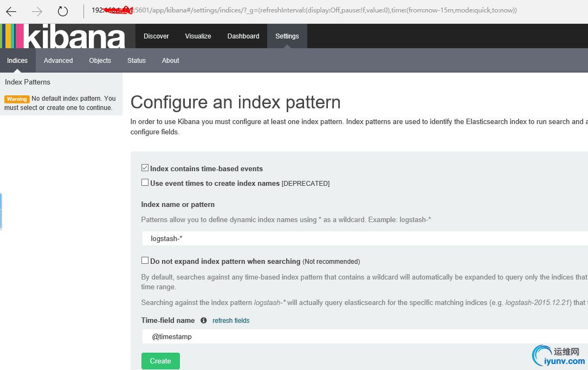Switch to the Advanced sub-tab

58,60
